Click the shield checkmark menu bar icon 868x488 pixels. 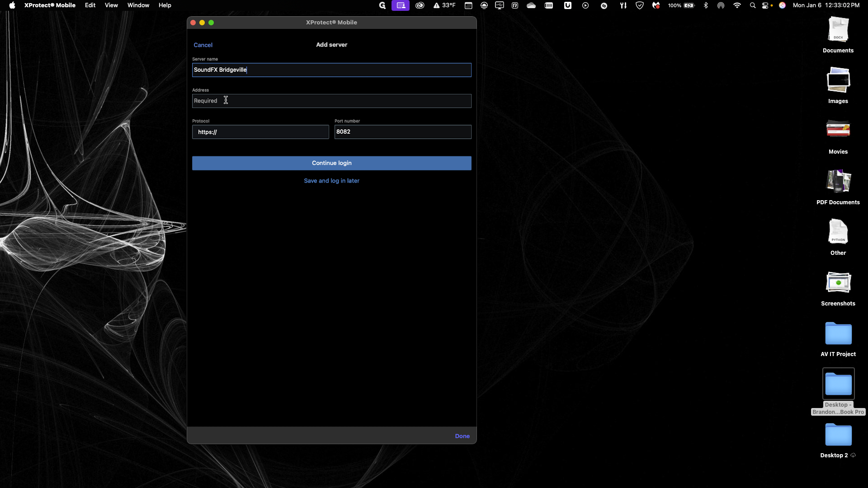(640, 5)
